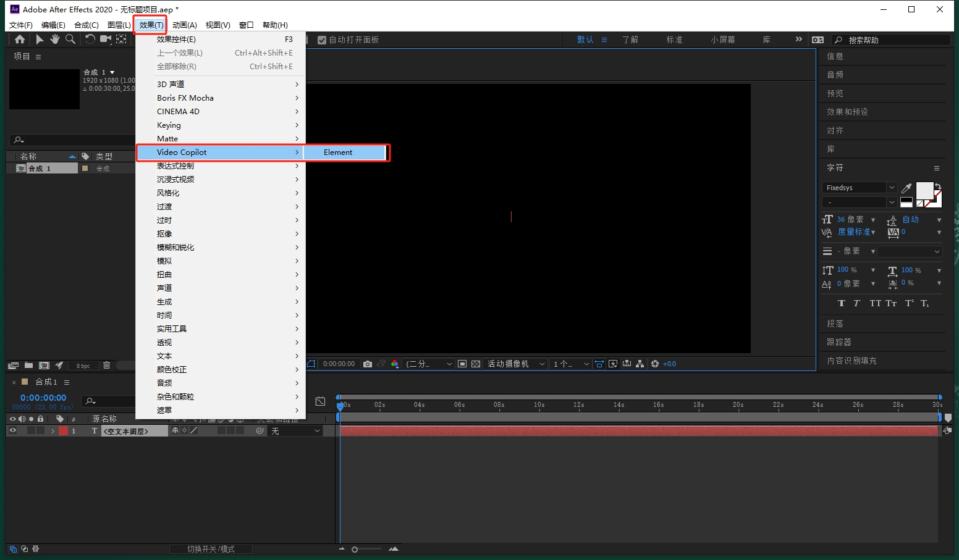
Task: Delete selected project items with trash icon
Action: (x=106, y=366)
